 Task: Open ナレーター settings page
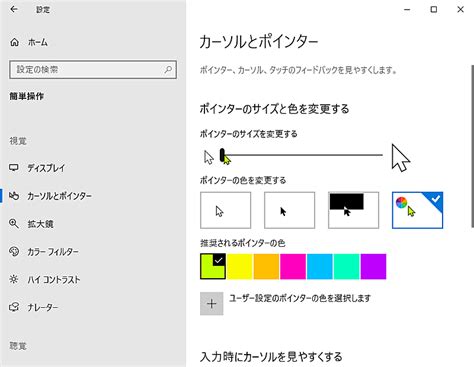[x=43, y=307]
